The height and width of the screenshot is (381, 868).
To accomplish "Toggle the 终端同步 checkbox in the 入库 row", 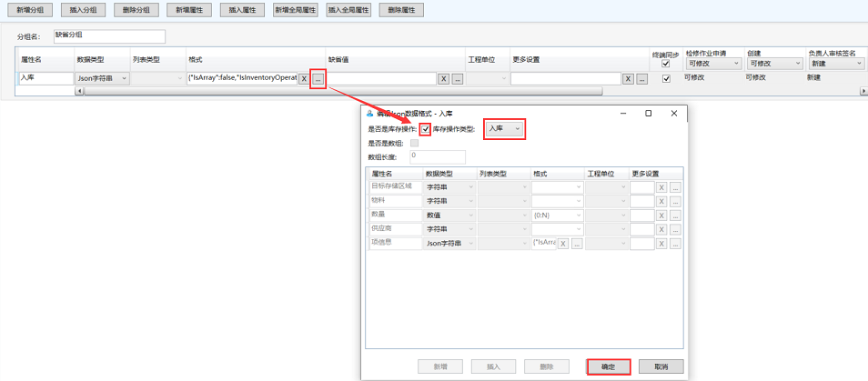I will coord(665,79).
